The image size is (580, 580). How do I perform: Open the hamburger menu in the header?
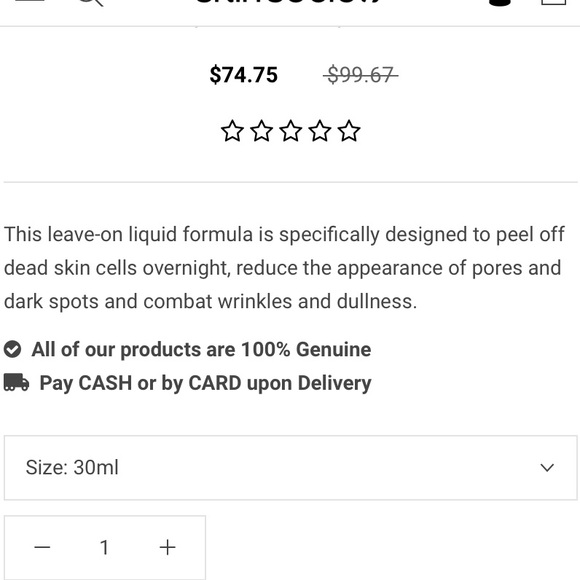tap(30, 1)
